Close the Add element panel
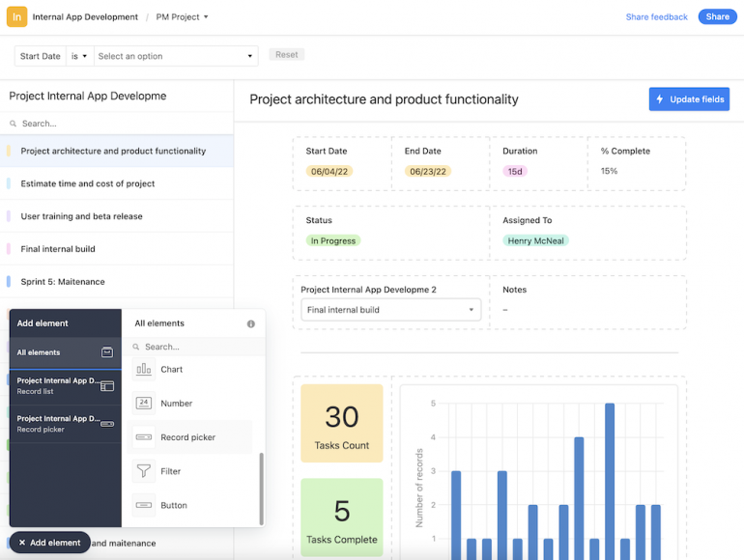Viewport: 744px width, 560px height. coord(49,543)
